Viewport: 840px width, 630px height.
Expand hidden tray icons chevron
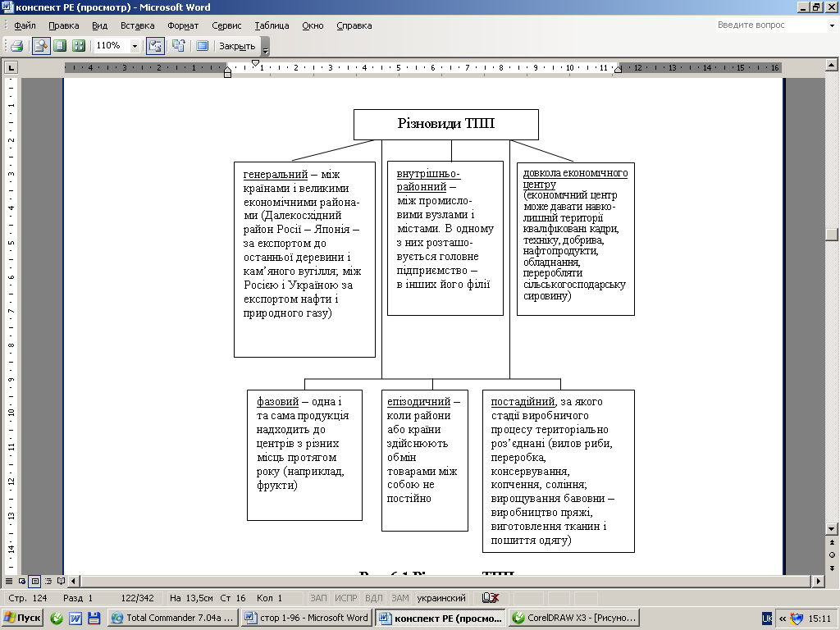pos(782,619)
